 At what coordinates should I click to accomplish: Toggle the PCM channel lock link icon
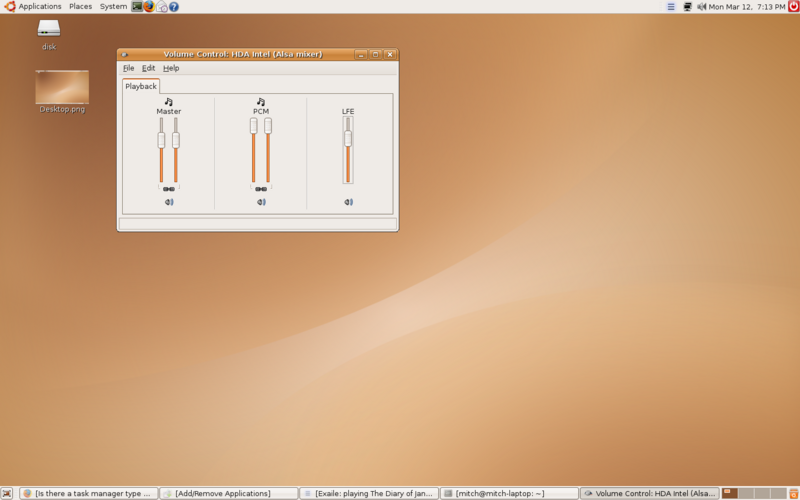click(261, 189)
